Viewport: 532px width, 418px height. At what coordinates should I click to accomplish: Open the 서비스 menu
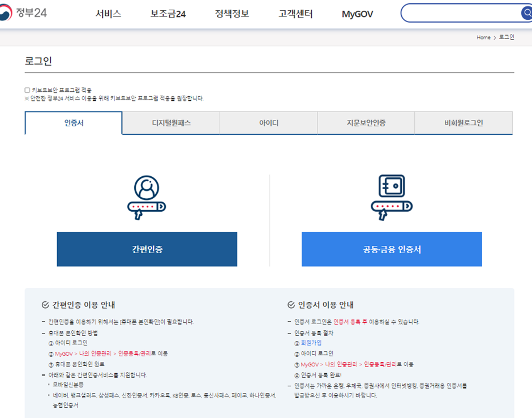(109, 14)
